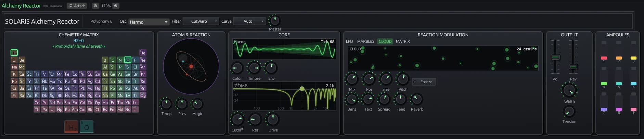The width and height of the screenshot is (644, 139).
Task: Click the Ce lanthanide tile
Action: click(x=37, y=102)
